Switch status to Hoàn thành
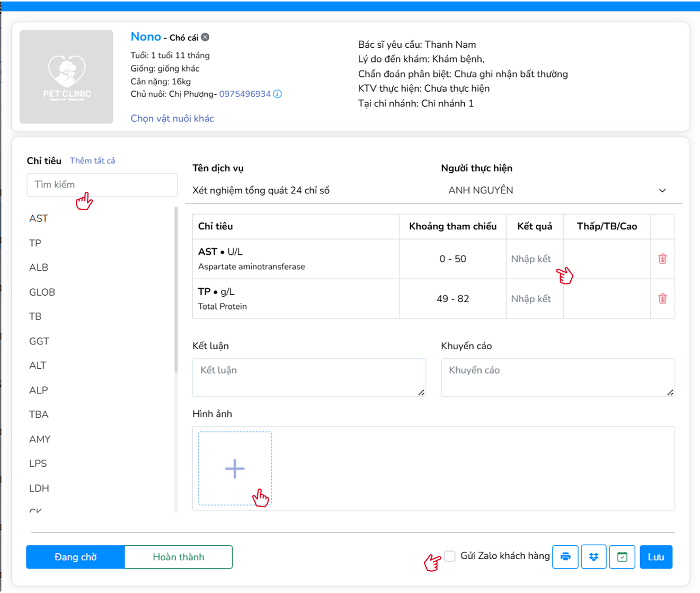 tap(179, 557)
